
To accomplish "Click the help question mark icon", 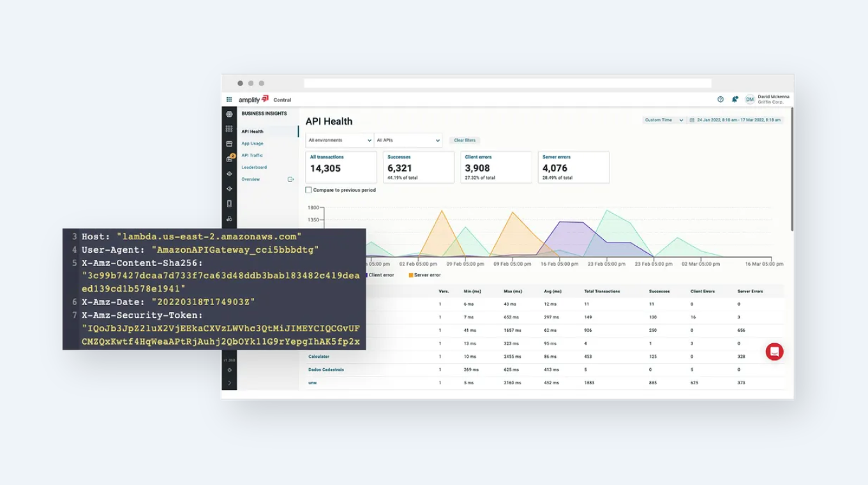I will point(721,100).
